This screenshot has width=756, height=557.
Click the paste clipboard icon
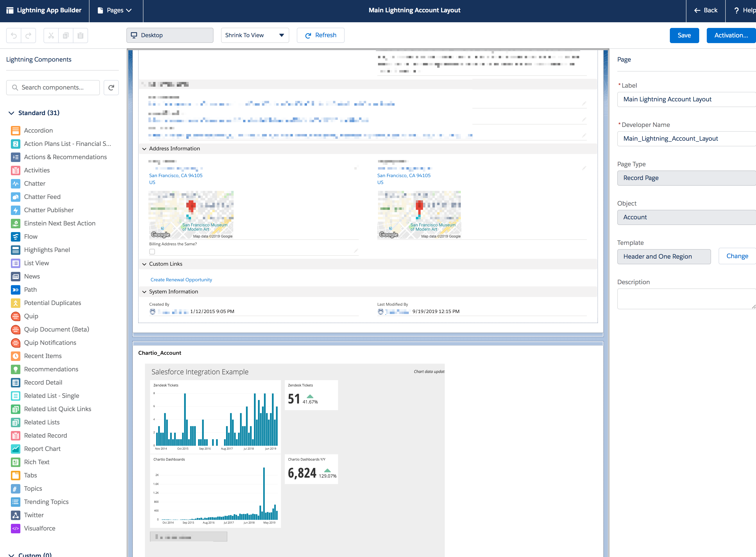80,35
